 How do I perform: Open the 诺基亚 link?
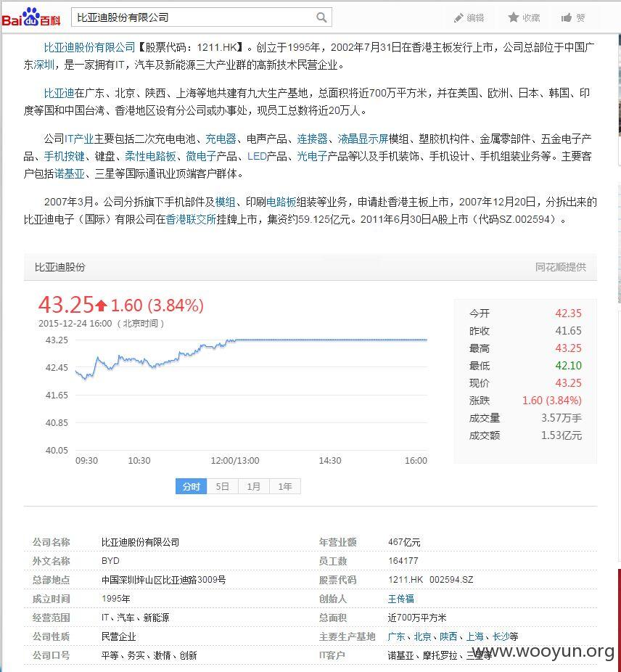coord(70,174)
